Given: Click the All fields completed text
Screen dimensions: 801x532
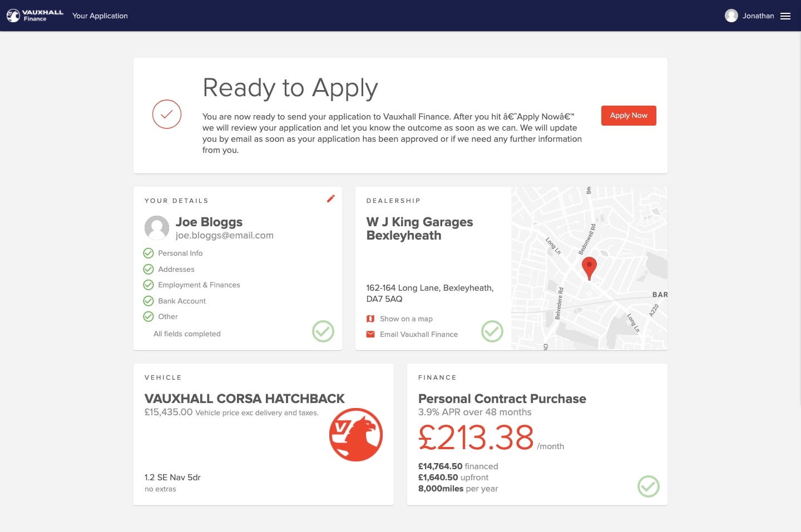Looking at the screenshot, I should [187, 334].
